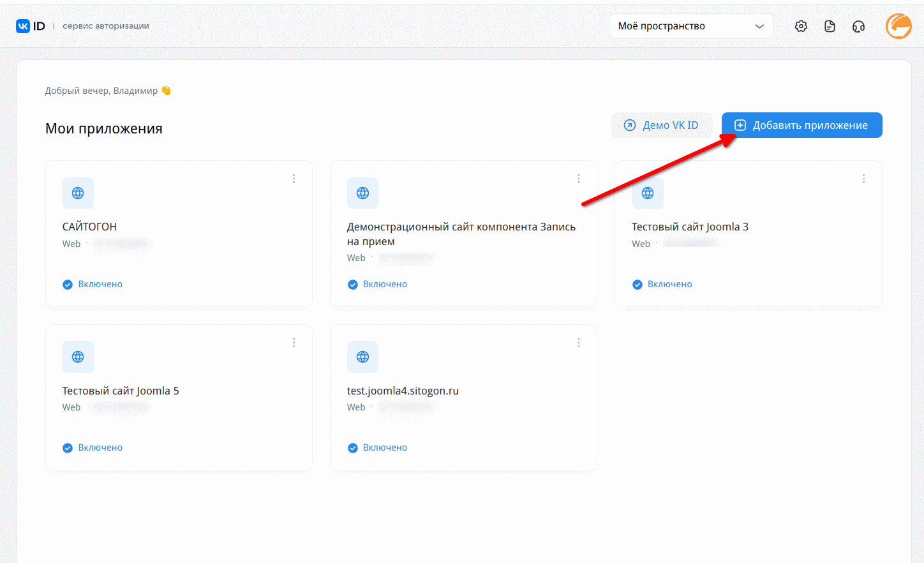Click Web label on САЙТОГОН card
Image resolution: width=924 pixels, height=563 pixels.
tap(71, 244)
